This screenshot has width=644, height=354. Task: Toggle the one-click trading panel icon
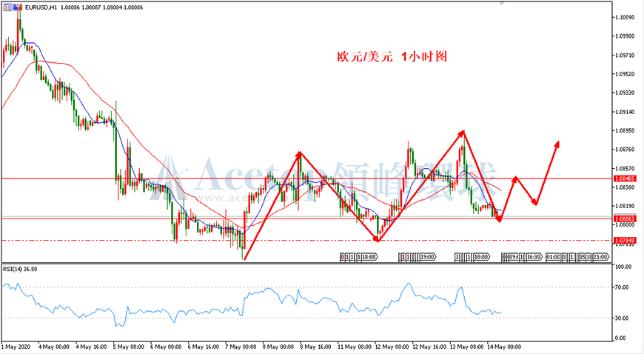pyautogui.click(x=8, y=7)
